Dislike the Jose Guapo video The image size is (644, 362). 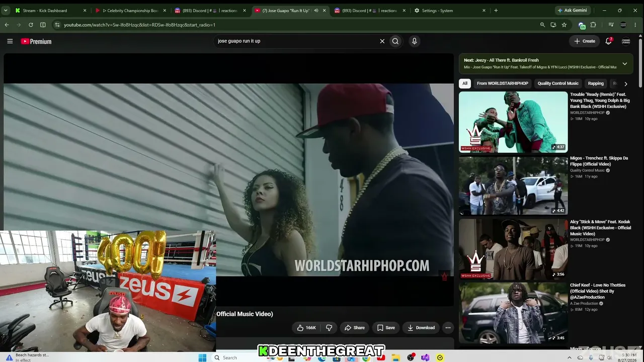329,328
